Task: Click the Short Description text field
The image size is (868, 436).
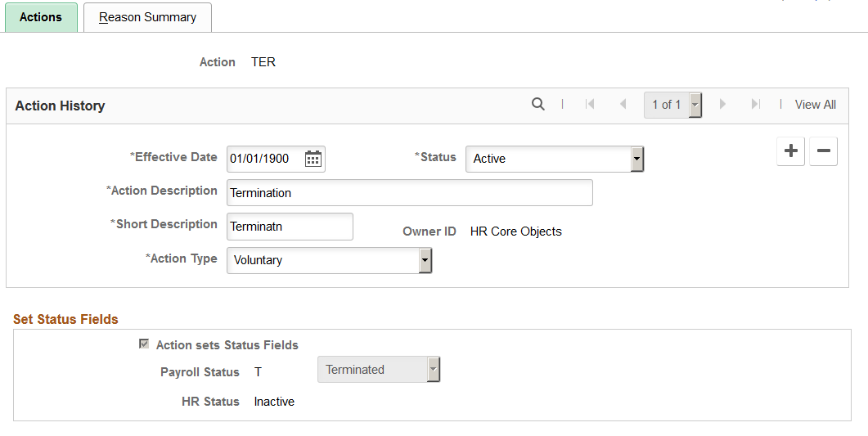Action: click(x=290, y=227)
